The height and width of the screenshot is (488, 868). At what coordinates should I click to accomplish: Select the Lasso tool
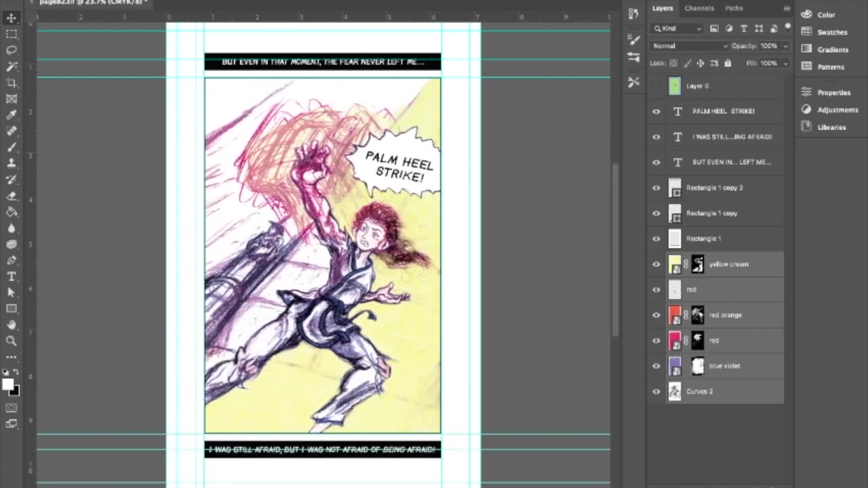point(12,50)
